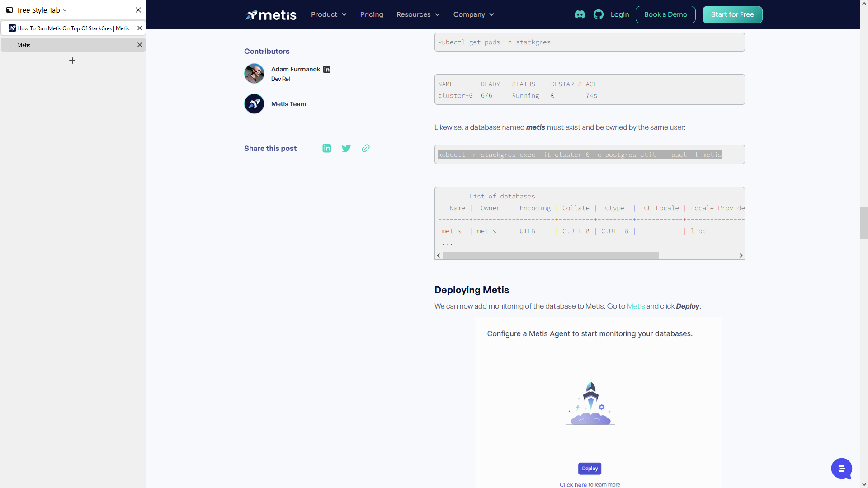Click the bold 'metis' word in the sentence
Image resolution: width=868 pixels, height=488 pixels.
[x=535, y=127]
